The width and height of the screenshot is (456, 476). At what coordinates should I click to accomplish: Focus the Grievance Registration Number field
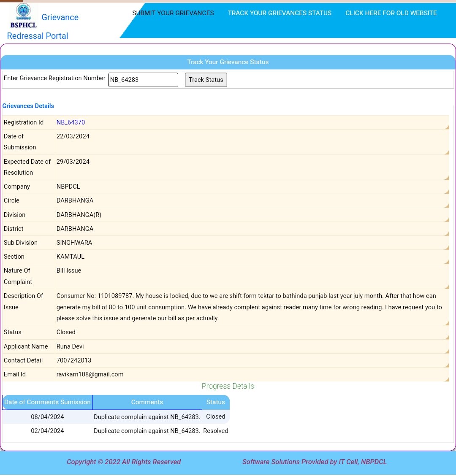[143, 79]
